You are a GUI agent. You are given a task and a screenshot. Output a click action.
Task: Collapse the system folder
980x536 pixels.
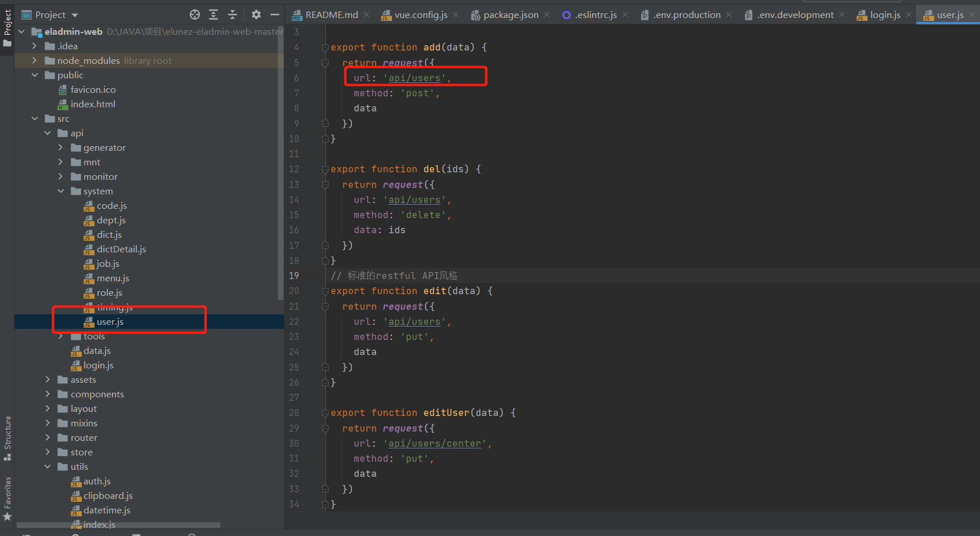pyautogui.click(x=60, y=191)
